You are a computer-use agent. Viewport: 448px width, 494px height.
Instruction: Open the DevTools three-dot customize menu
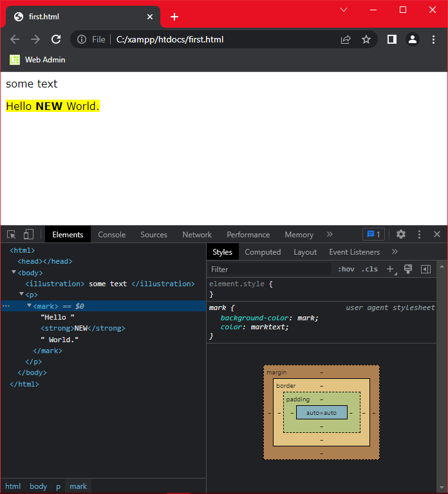419,235
